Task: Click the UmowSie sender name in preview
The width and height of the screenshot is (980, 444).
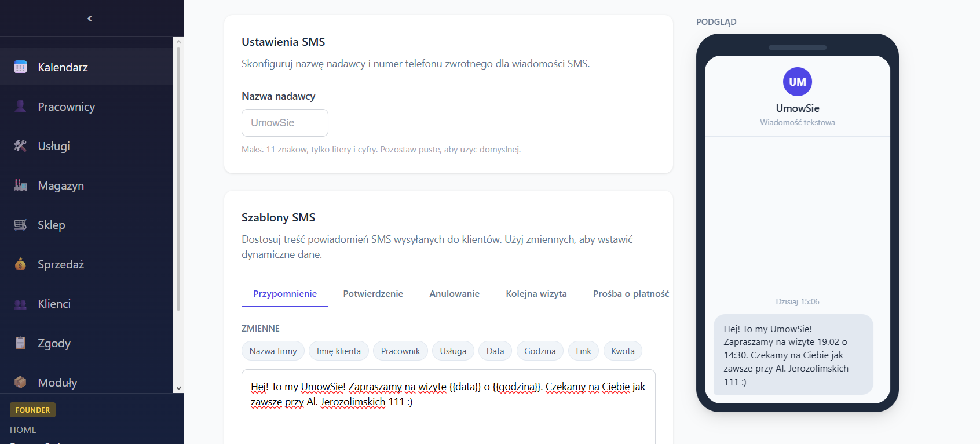Action: [798, 108]
